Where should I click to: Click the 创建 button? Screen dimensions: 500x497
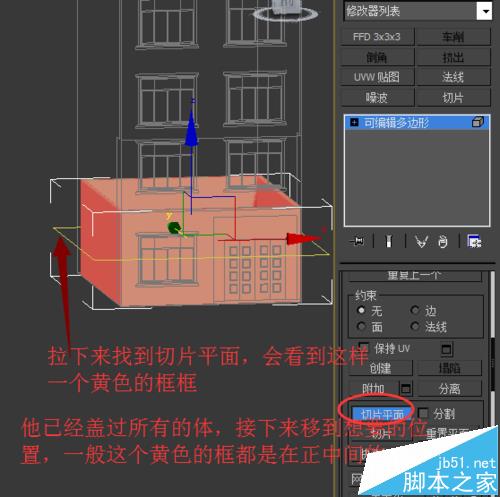(381, 368)
